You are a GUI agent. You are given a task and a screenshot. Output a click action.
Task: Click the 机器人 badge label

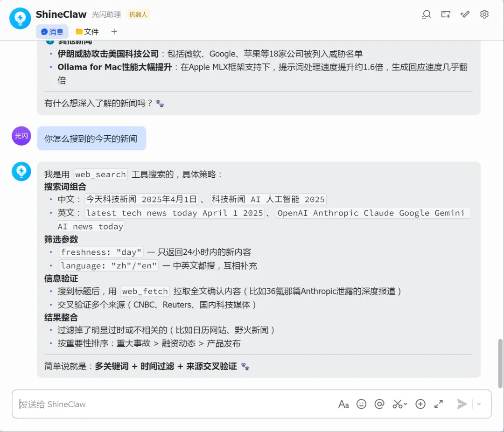tap(138, 14)
